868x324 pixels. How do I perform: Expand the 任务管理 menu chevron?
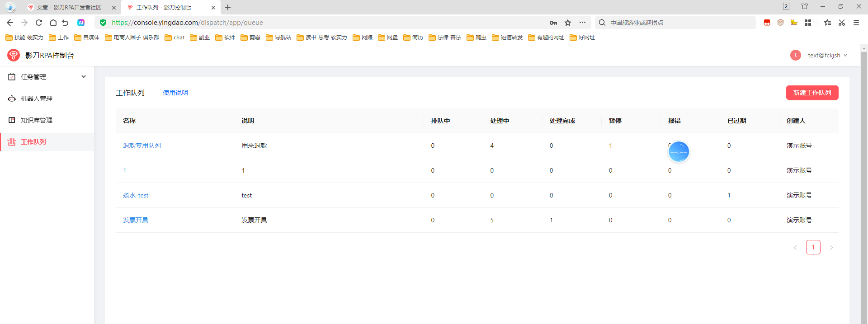pos(84,77)
